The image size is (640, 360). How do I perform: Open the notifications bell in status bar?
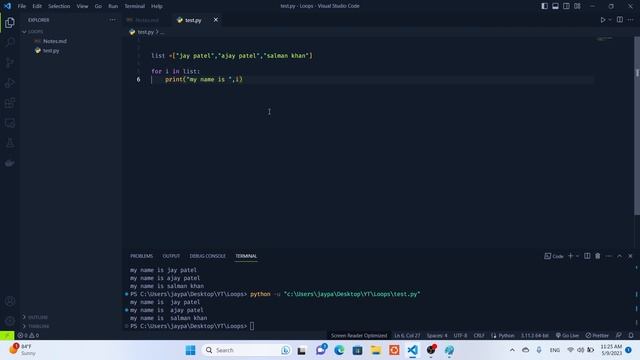[631, 335]
